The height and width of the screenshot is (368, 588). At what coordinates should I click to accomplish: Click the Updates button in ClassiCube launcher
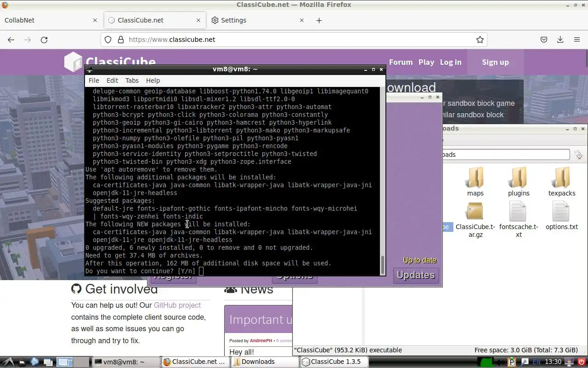[416, 275]
